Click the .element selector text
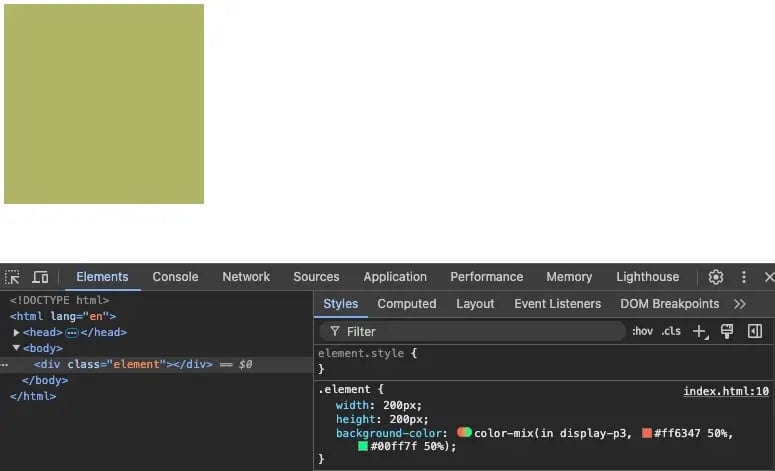Screen dimensions: 775x471 click(x=344, y=389)
